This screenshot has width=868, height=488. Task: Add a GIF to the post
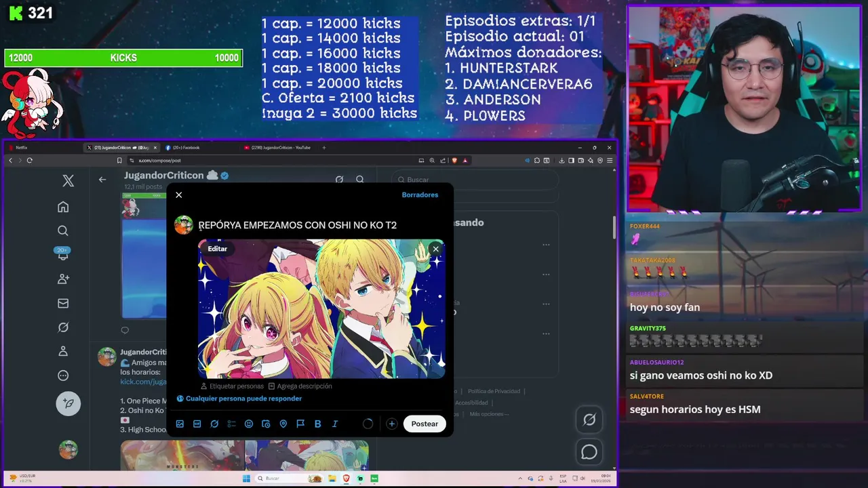tap(197, 424)
